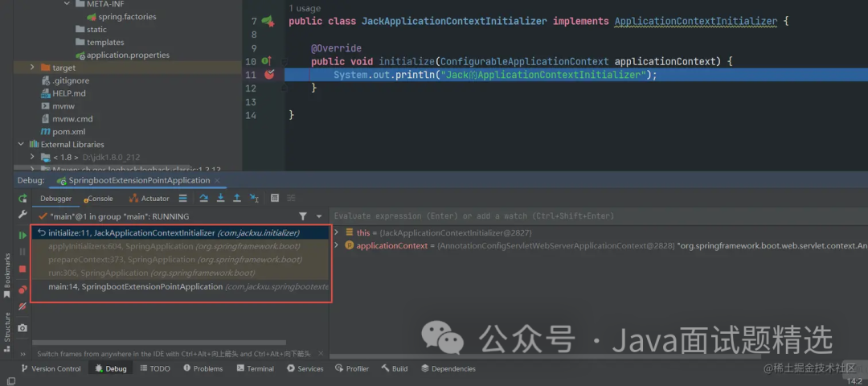This screenshot has width=868, height=386.
Task: Mute breakpoints with the slashed-circle icon
Action: pyautogui.click(x=23, y=306)
